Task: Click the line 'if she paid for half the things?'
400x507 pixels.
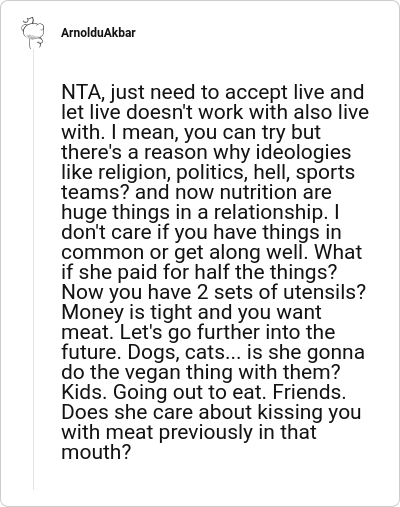Action: (200, 272)
